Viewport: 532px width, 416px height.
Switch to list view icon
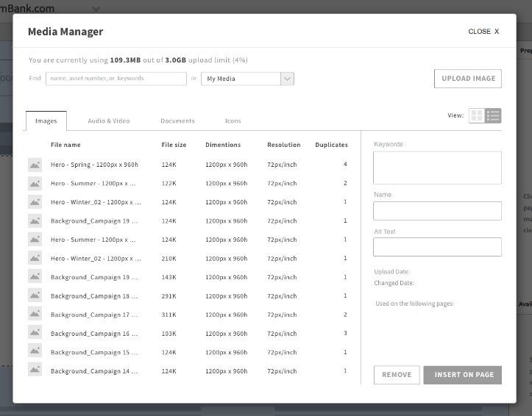coord(494,115)
